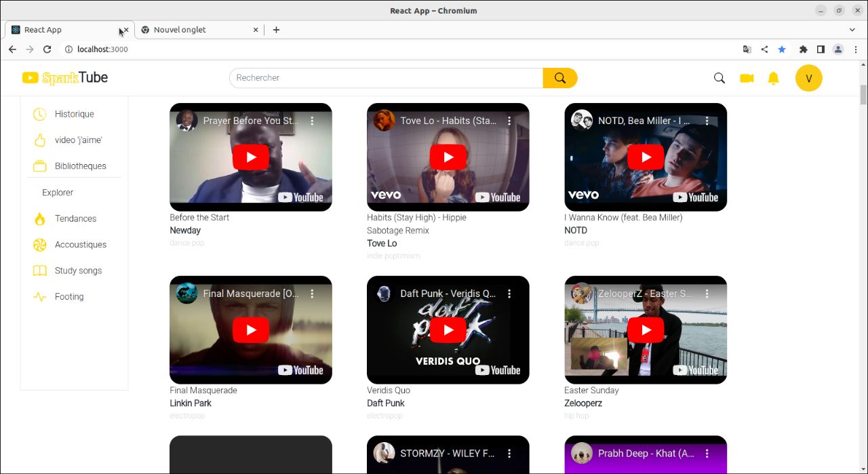Click the yellow search button

pyautogui.click(x=560, y=78)
